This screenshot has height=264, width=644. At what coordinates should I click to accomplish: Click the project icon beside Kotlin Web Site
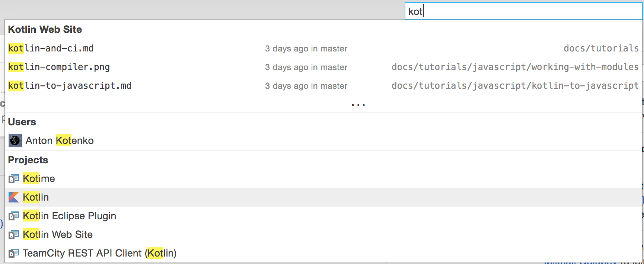[x=14, y=235]
